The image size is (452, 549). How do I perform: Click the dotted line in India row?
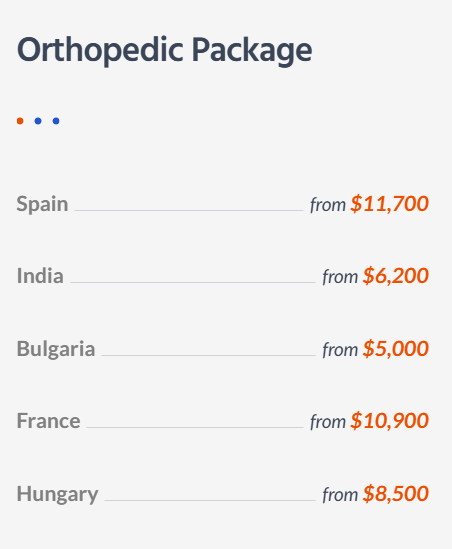(193, 282)
